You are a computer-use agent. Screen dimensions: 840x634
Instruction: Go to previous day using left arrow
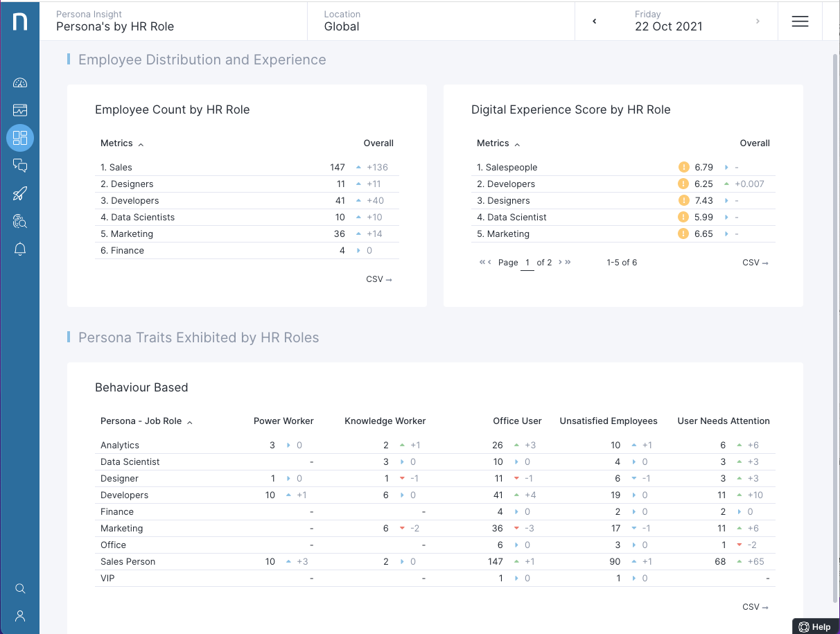click(594, 21)
